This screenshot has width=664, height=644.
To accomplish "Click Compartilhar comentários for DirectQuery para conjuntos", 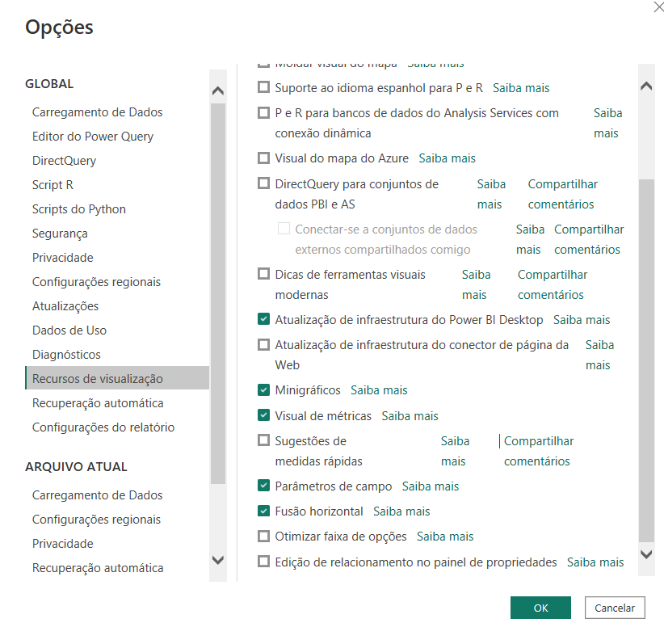I will (x=562, y=194).
